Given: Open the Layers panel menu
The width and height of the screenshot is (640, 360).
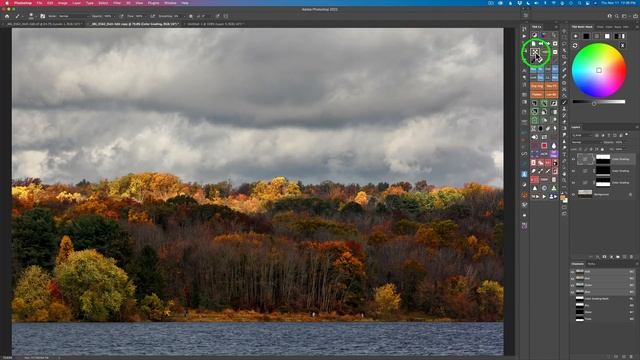Looking at the screenshot, I should (x=637, y=127).
